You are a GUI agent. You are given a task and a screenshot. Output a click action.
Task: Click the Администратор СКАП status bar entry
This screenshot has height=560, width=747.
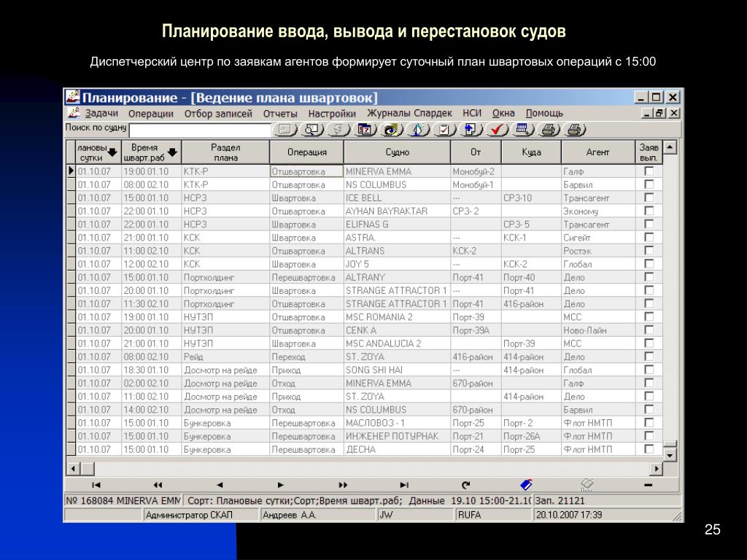tap(201, 515)
